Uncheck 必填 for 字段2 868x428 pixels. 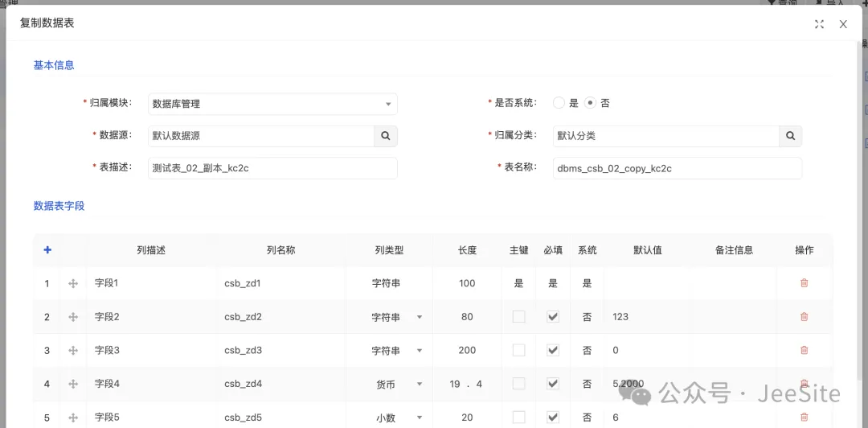552,316
